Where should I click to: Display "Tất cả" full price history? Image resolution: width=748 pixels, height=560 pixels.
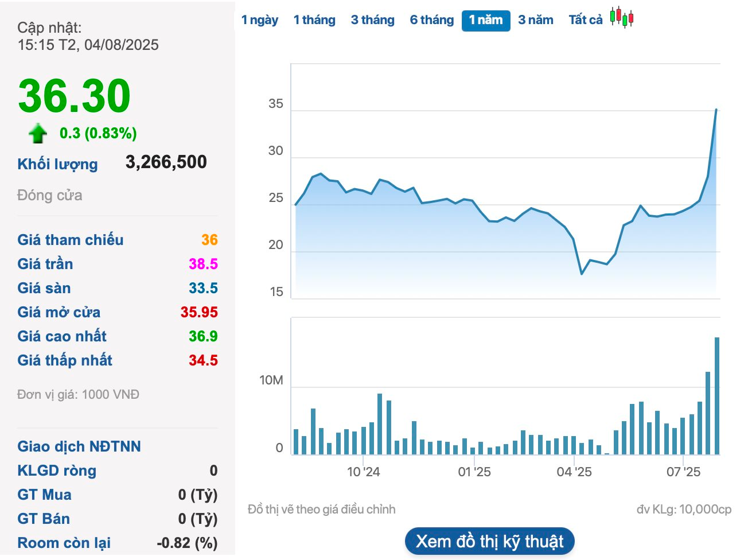pyautogui.click(x=586, y=20)
